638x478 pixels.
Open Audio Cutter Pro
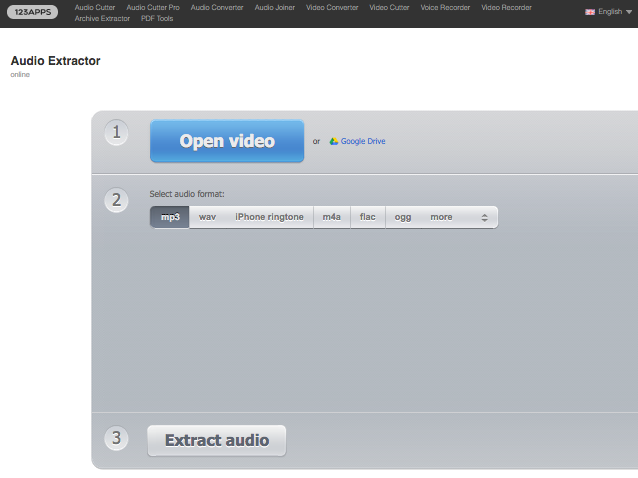coord(153,7)
